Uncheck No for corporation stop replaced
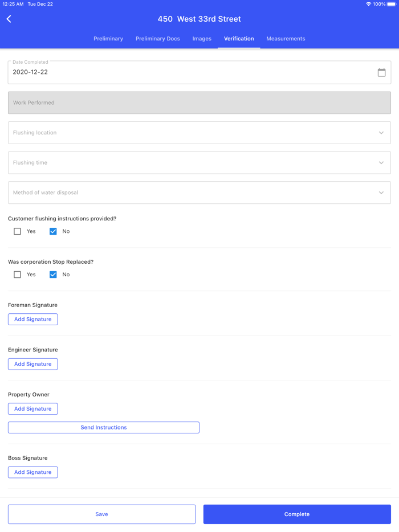The width and height of the screenshot is (399, 532). (x=53, y=275)
